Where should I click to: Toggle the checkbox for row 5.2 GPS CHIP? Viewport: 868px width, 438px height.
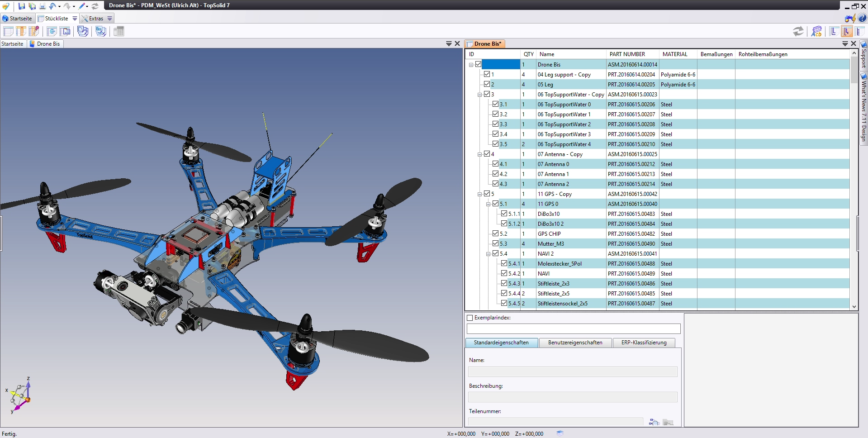coord(496,233)
